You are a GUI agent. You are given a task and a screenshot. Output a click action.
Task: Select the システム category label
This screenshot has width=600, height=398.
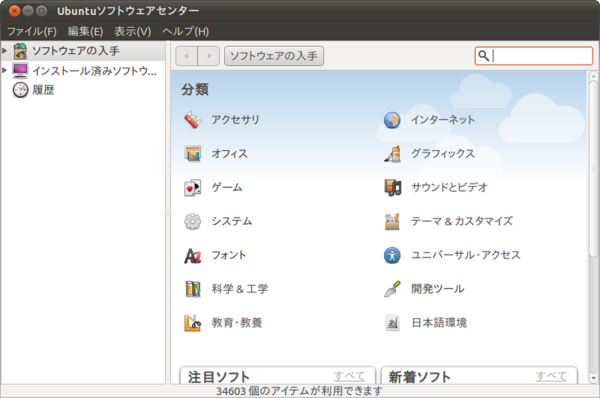pos(232,221)
